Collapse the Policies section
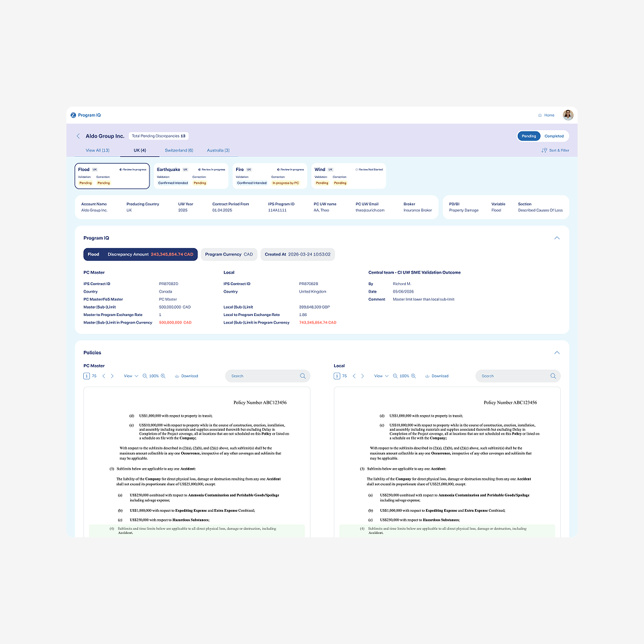The width and height of the screenshot is (644, 644). point(557,352)
